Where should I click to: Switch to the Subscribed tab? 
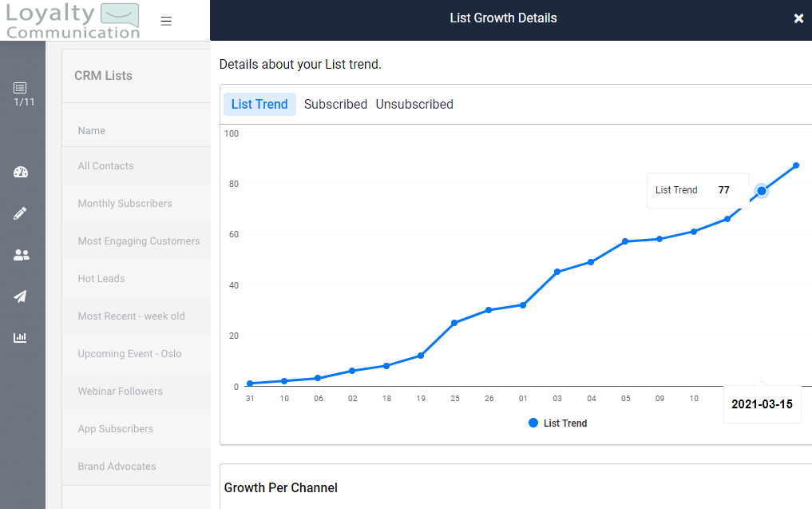pyautogui.click(x=335, y=104)
